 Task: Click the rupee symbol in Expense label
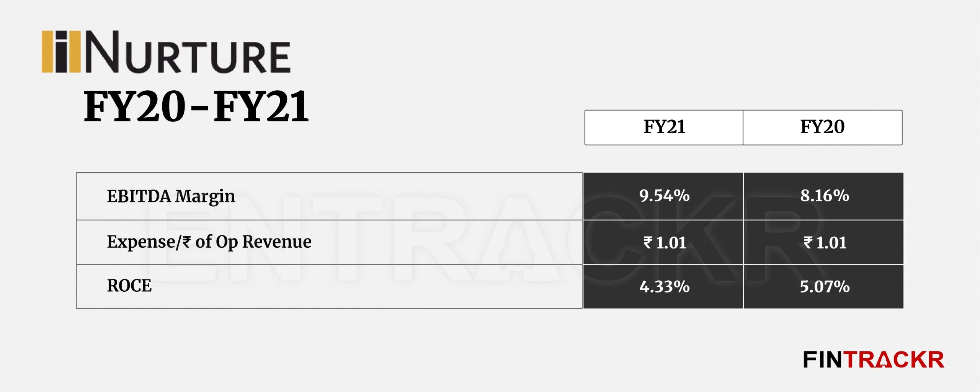point(186,242)
